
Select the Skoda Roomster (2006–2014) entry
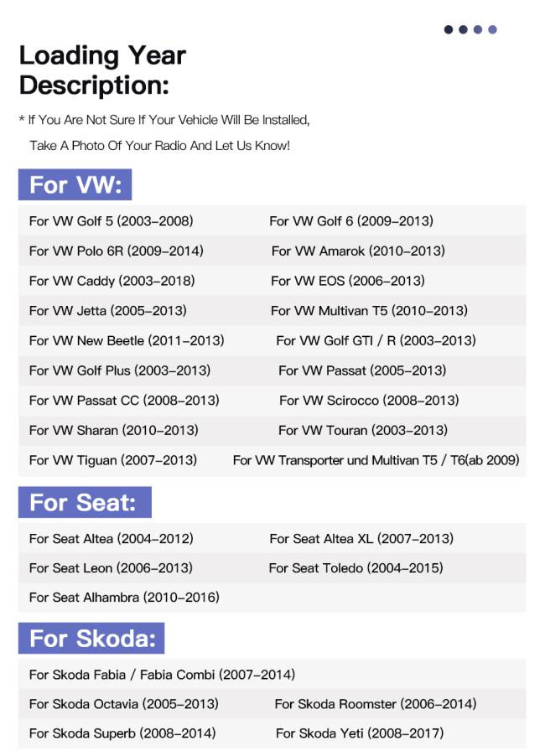[376, 704]
